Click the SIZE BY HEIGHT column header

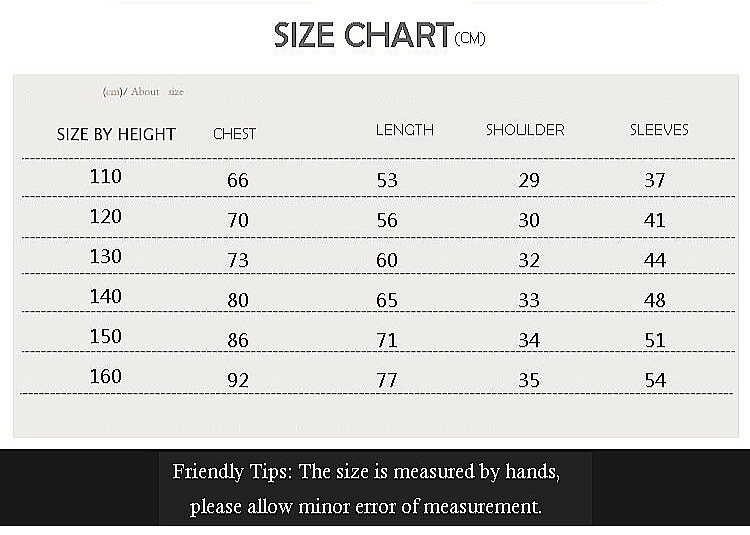[x=116, y=134]
